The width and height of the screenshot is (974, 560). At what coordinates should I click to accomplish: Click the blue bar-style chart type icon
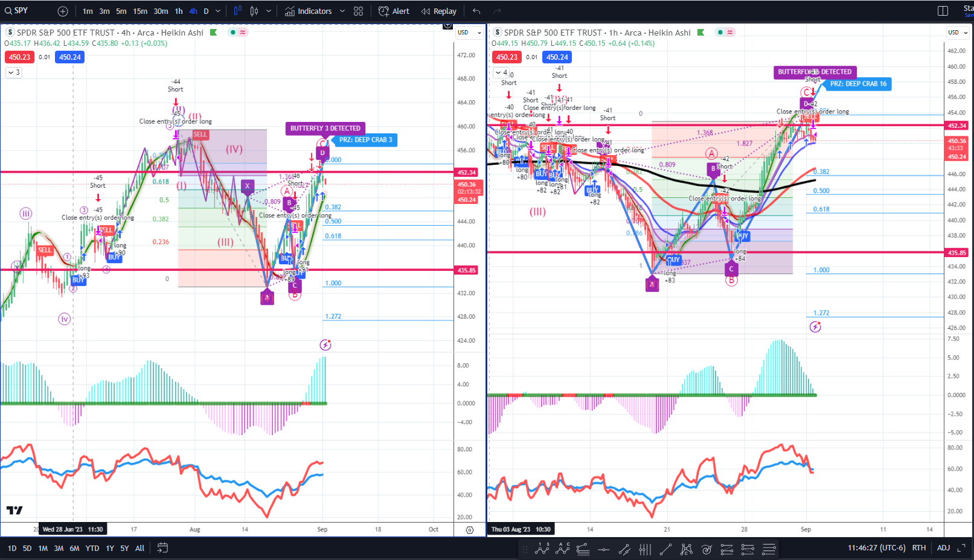coord(237,11)
